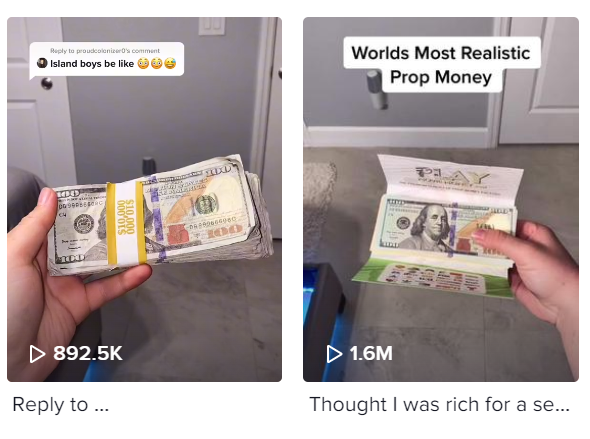The image size is (590, 439).
Task: Click the commenter avatar in the reply bubble
Action: [42, 63]
